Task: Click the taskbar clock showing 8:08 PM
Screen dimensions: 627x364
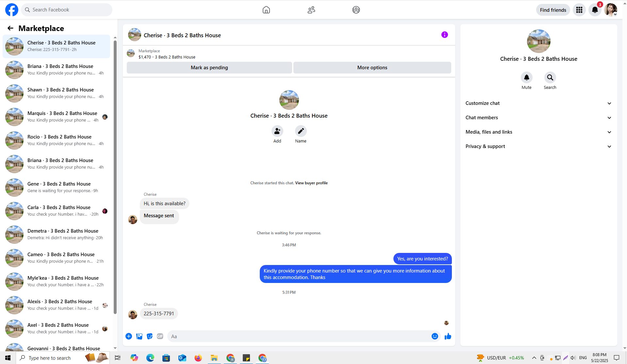Action: 600,358
